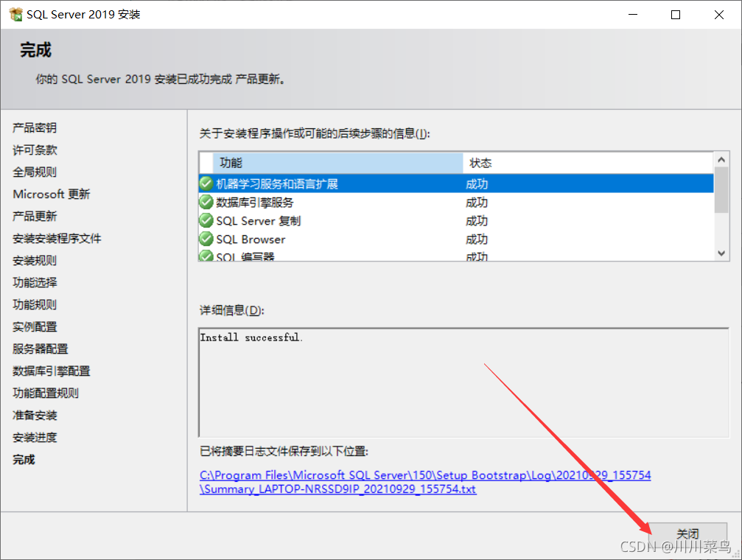
Task: Click inside the 详细信息 text box
Action: [463, 382]
